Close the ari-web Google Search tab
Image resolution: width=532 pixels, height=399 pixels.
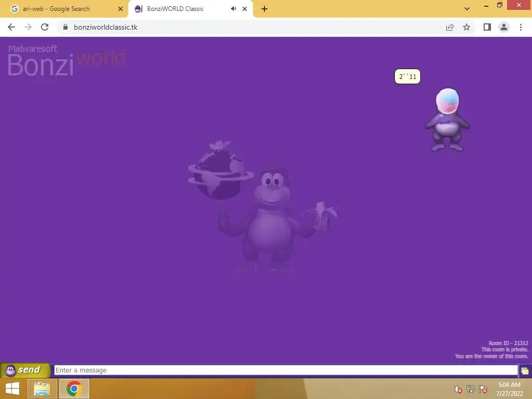coord(121,9)
